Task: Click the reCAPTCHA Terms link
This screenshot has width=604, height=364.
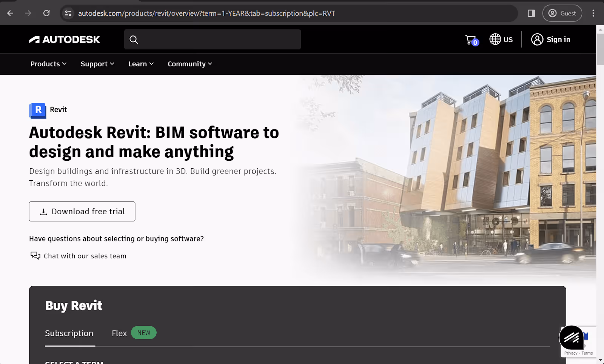Action: (587, 353)
